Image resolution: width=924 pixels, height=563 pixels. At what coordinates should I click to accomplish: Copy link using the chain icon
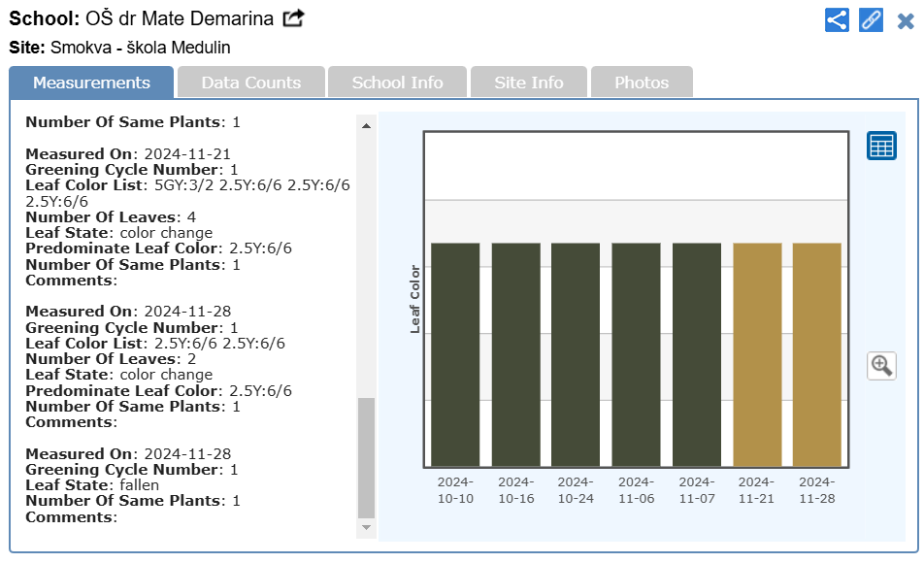click(871, 19)
